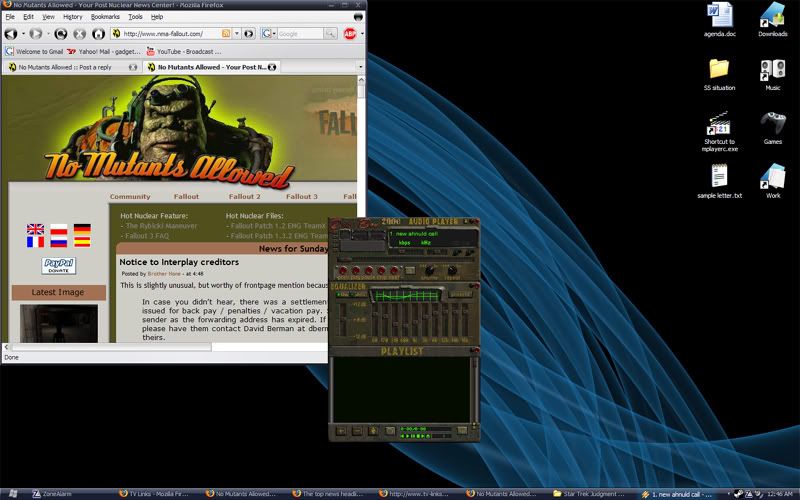This screenshot has width=800, height=500.
Task: Open Yahoo! Mail bookmark
Action: tap(104, 52)
